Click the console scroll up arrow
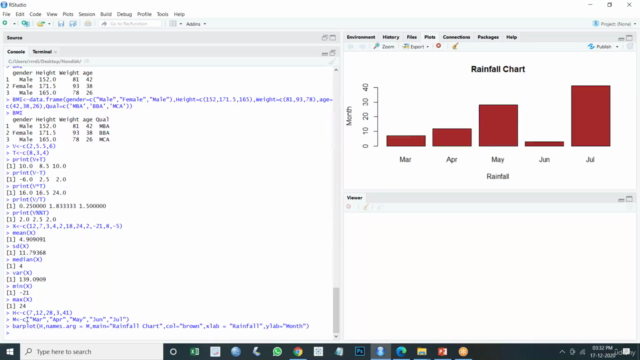This screenshot has height=360, width=640. point(336,70)
